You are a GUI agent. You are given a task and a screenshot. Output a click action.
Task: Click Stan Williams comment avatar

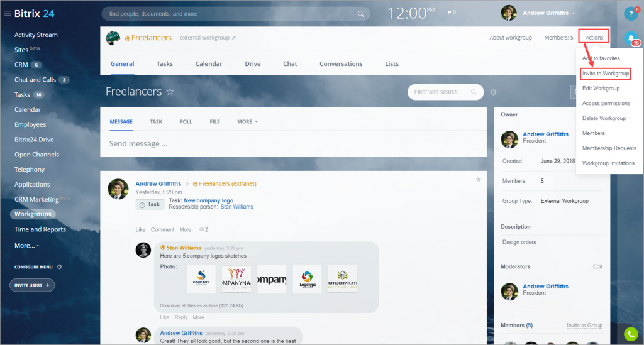pyautogui.click(x=143, y=250)
